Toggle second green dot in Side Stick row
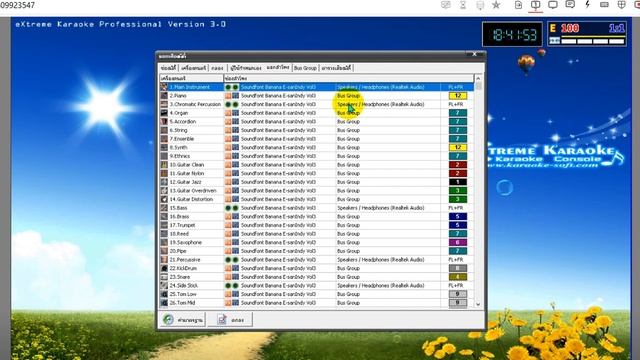640x360 pixels. click(x=236, y=285)
